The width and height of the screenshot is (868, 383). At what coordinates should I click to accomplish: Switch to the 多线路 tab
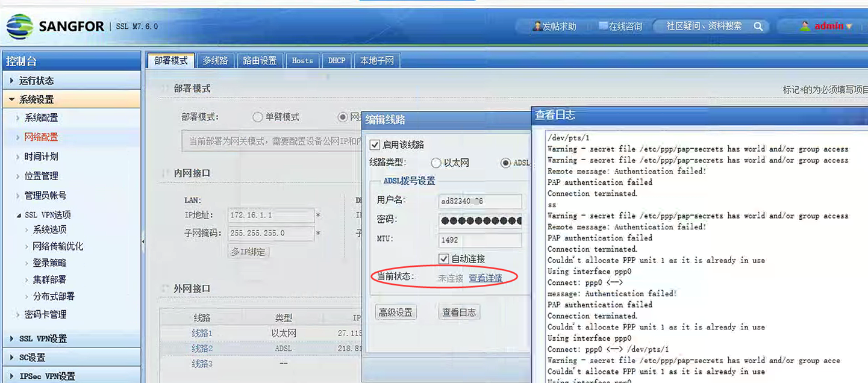click(215, 60)
